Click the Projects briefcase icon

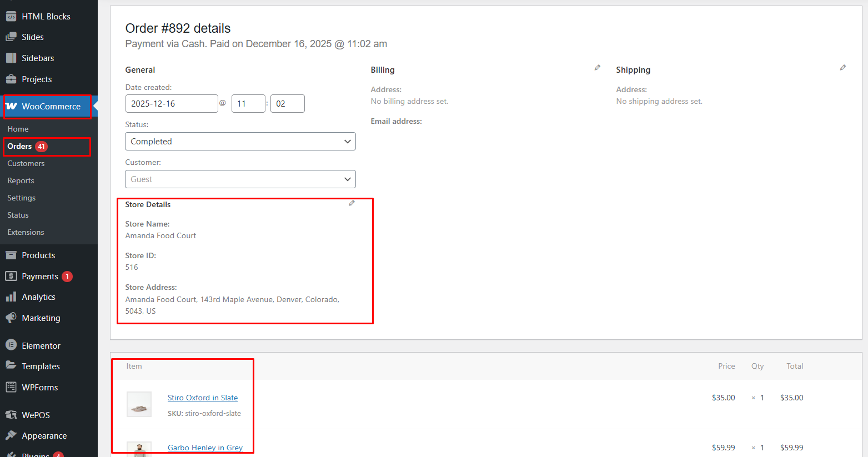click(11, 79)
